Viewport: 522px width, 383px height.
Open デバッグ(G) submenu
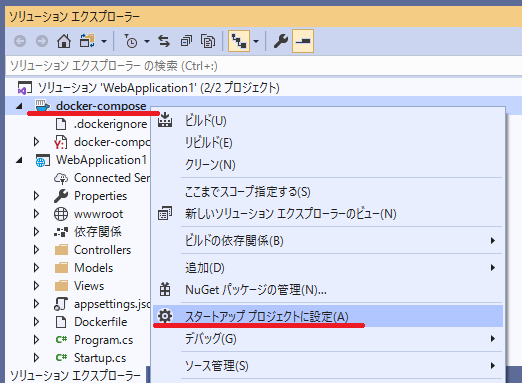click(x=328, y=339)
